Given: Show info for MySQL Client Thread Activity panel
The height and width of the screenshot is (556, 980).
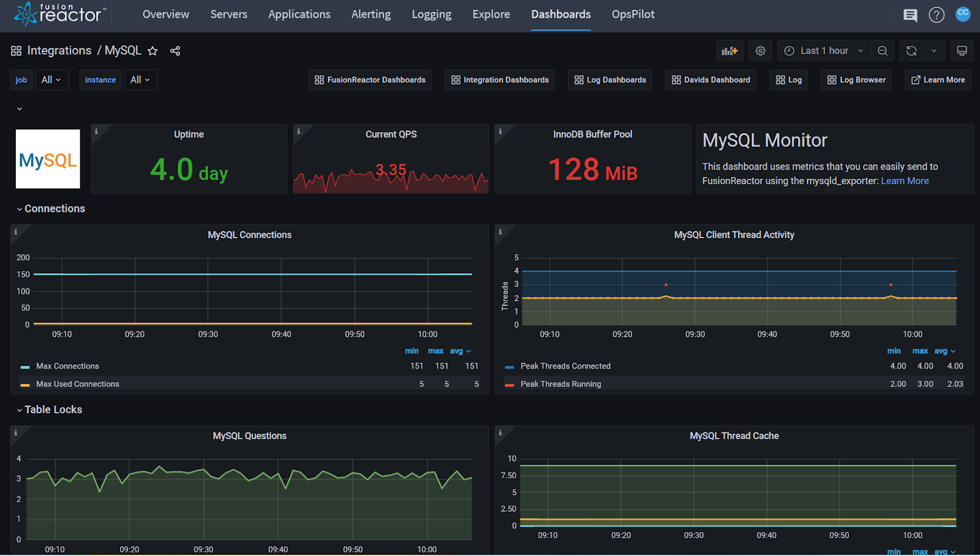Looking at the screenshot, I should click(500, 231).
